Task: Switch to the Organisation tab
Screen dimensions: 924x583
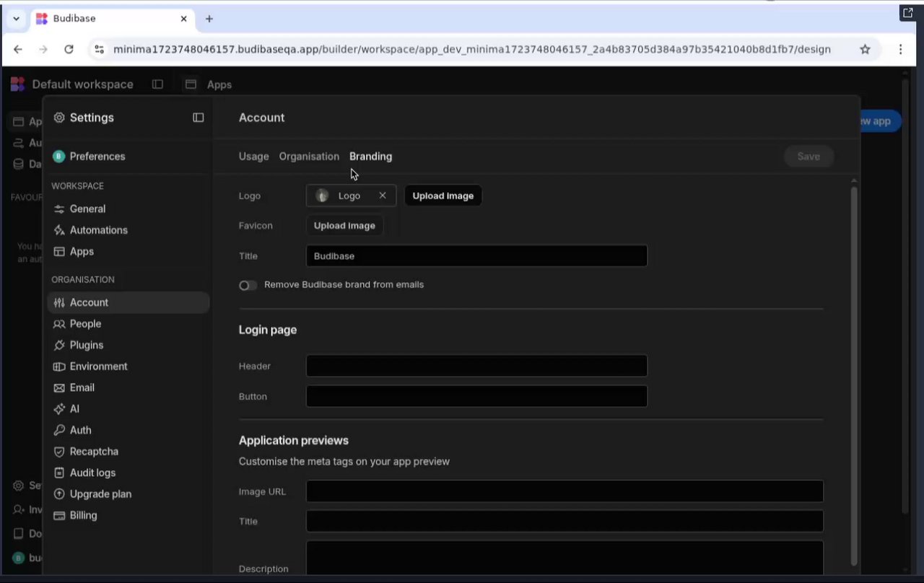Action: 309,157
